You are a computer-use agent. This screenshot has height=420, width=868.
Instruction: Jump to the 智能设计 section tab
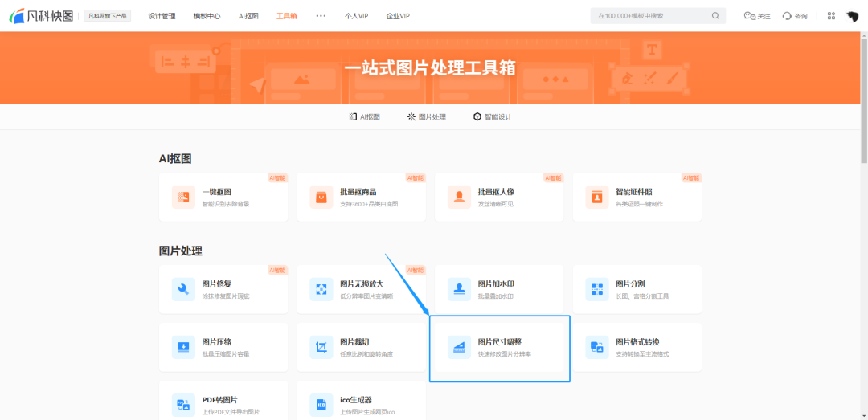(492, 116)
